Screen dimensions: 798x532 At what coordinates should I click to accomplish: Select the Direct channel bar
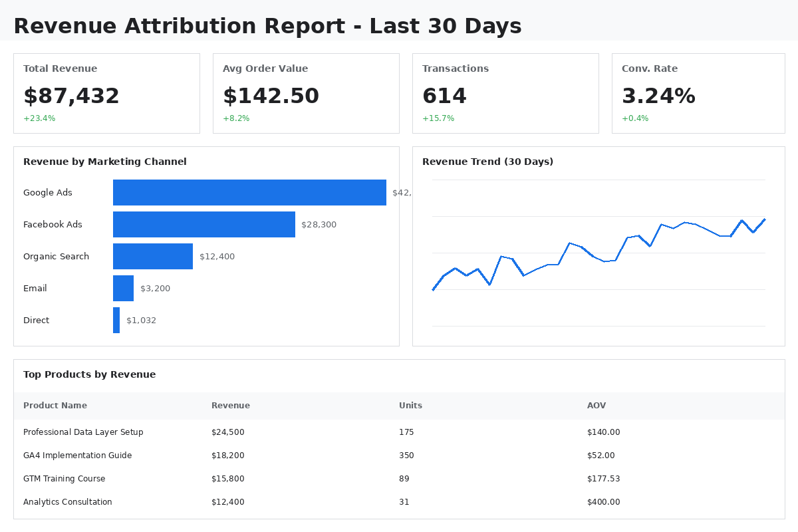[x=116, y=320]
